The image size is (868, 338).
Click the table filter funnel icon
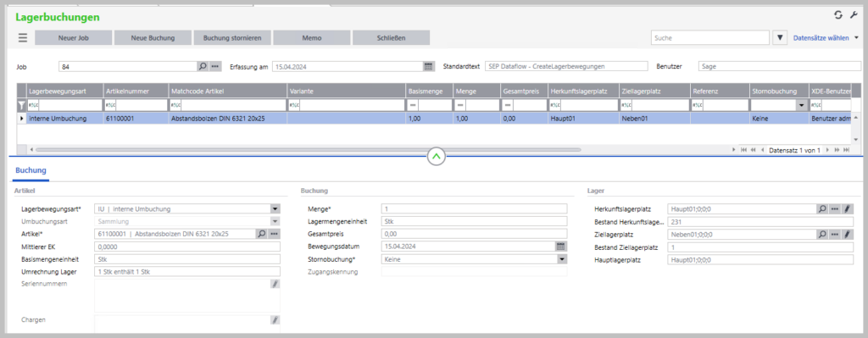click(21, 105)
